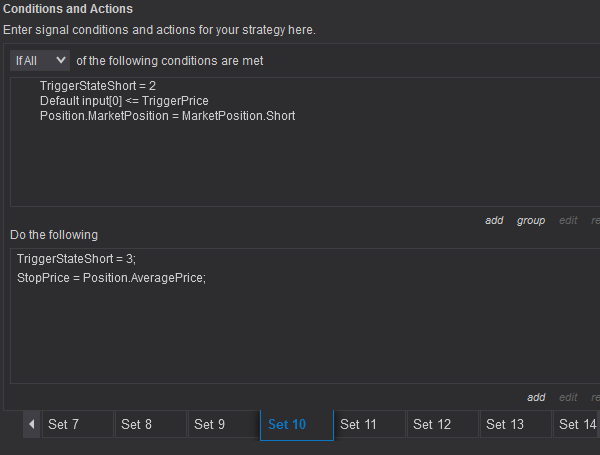Open the "If All" condition dropdown
The height and width of the screenshot is (455, 600).
(40, 61)
